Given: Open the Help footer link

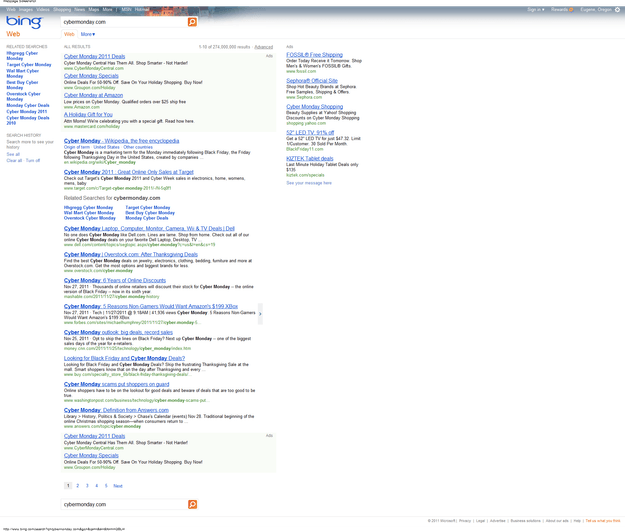Looking at the screenshot, I should 577,521.
